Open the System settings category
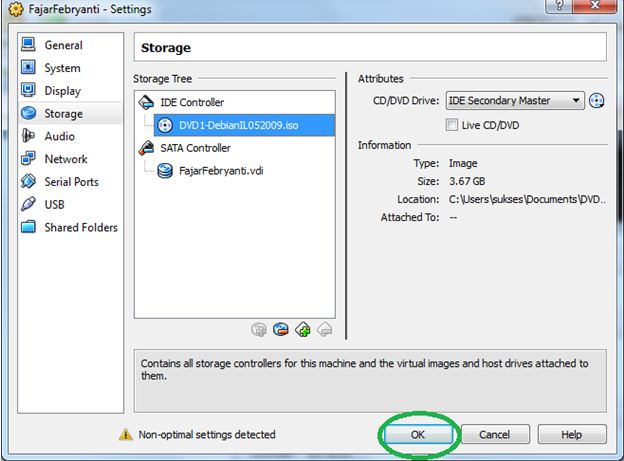Viewport: 624px width, 461px height. (x=70, y=68)
